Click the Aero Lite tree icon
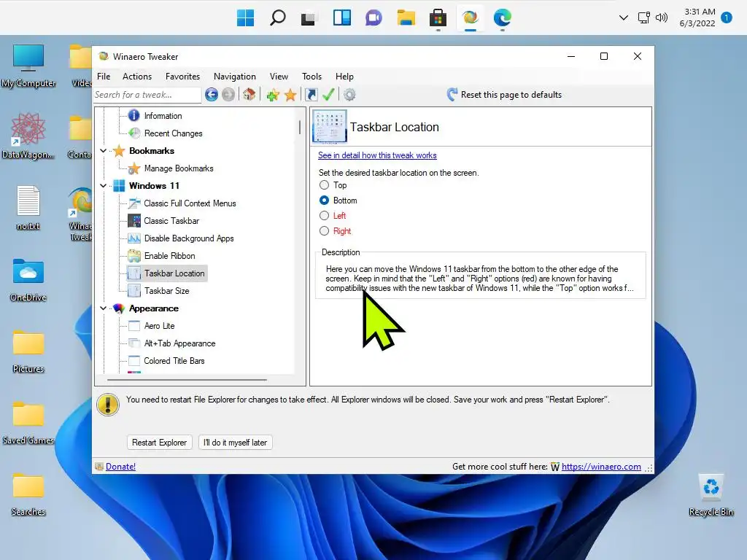The width and height of the screenshot is (747, 560). 134,326
